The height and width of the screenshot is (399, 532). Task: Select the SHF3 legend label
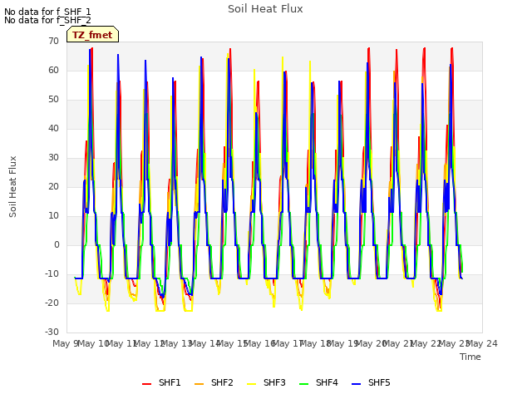tap(274, 382)
